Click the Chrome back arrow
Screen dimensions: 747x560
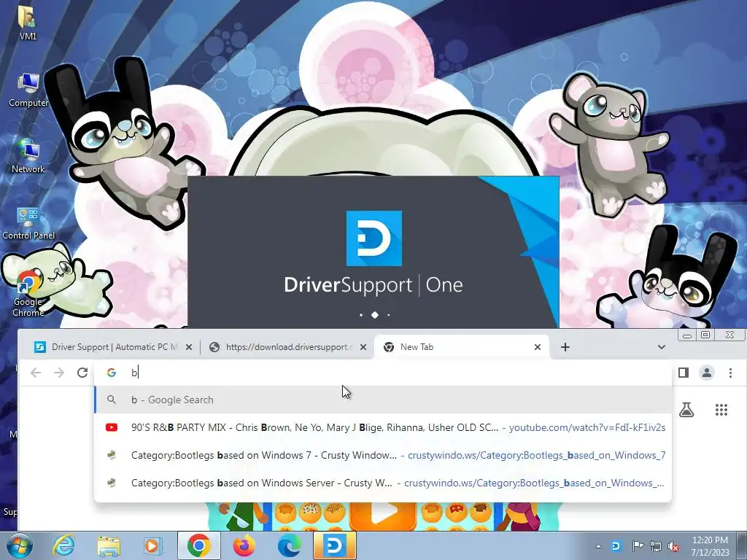tap(36, 373)
